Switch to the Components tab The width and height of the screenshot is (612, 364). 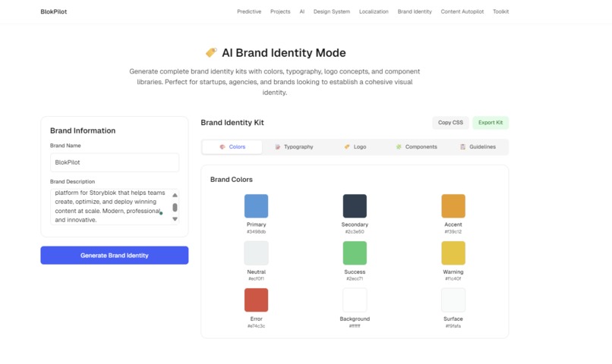click(416, 147)
